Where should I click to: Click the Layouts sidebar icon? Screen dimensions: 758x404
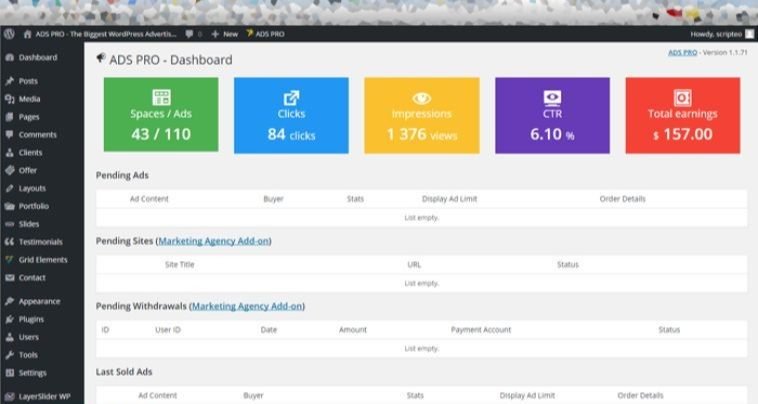(x=10, y=188)
